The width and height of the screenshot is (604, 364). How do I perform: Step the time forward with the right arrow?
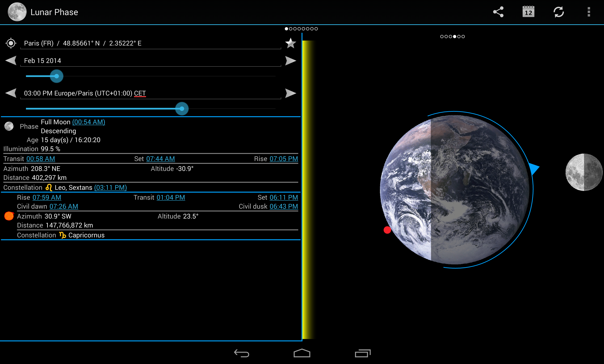click(290, 93)
